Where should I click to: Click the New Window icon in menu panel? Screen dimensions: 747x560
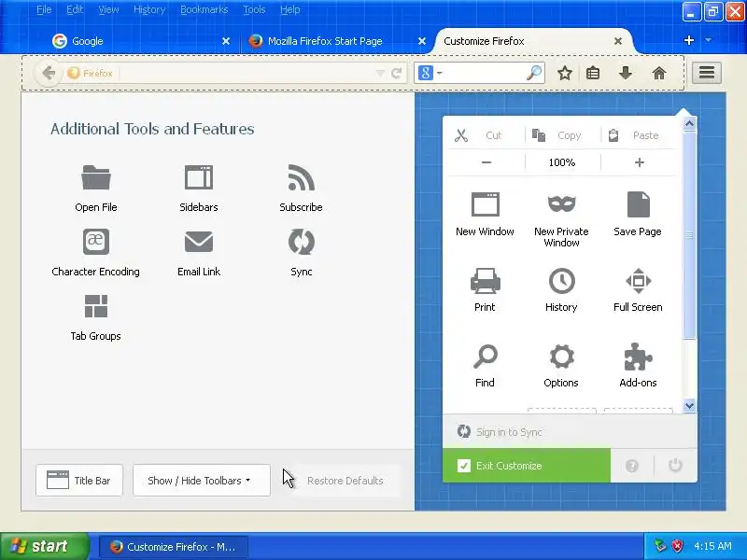485,204
